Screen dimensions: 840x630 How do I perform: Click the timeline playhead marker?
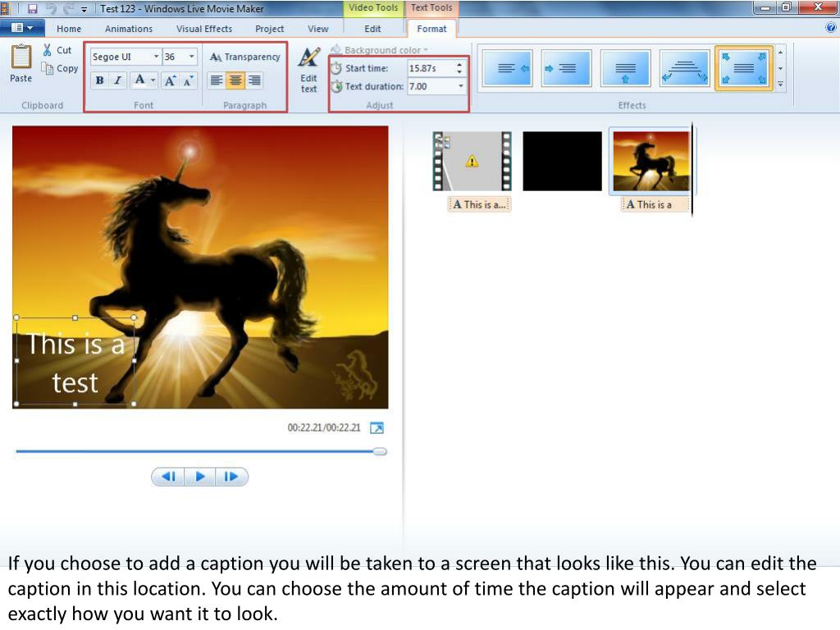click(x=692, y=169)
